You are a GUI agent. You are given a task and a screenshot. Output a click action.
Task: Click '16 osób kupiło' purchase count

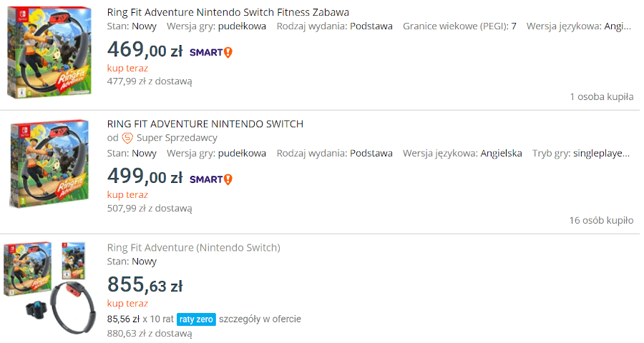coord(601,221)
